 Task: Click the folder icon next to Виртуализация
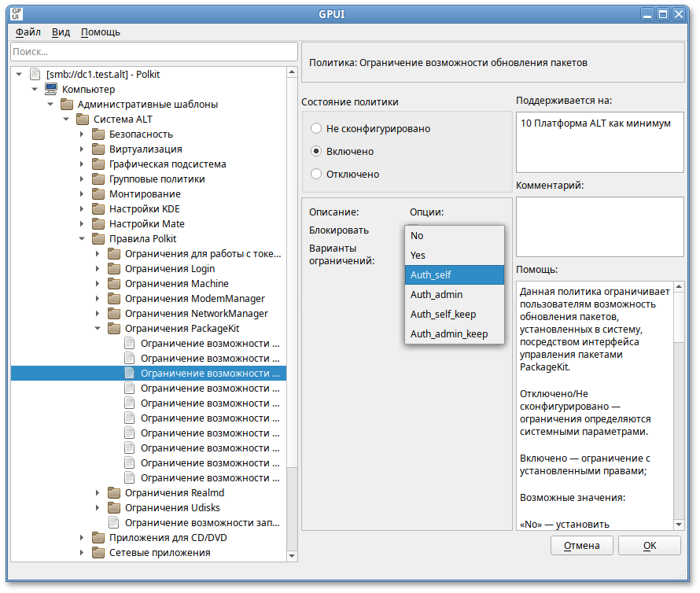pyautogui.click(x=98, y=149)
